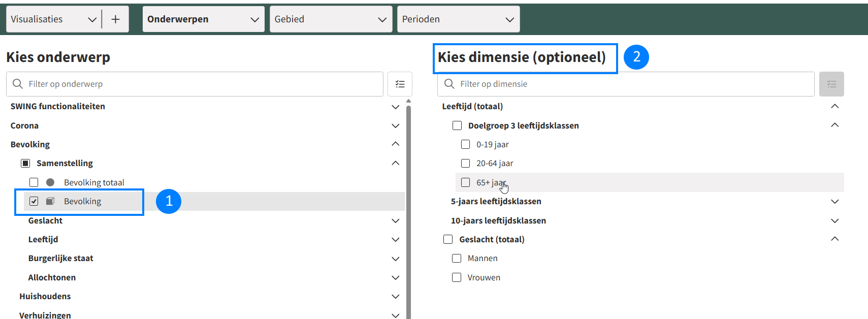Viewport: 868px width, 319px height.
Task: Click the Filter op onderwerp search field
Action: coord(195,84)
